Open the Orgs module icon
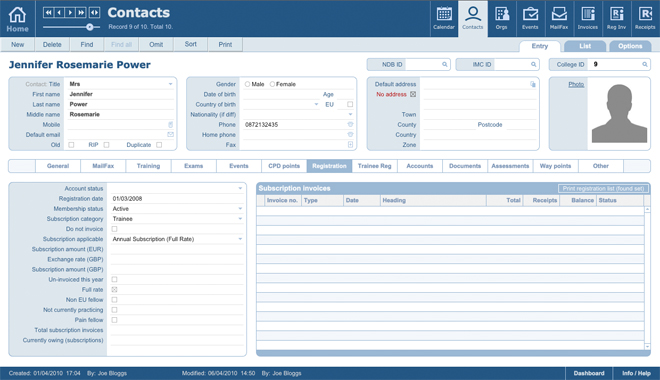Image resolution: width=660 pixels, height=380 pixels. pyautogui.click(x=501, y=19)
